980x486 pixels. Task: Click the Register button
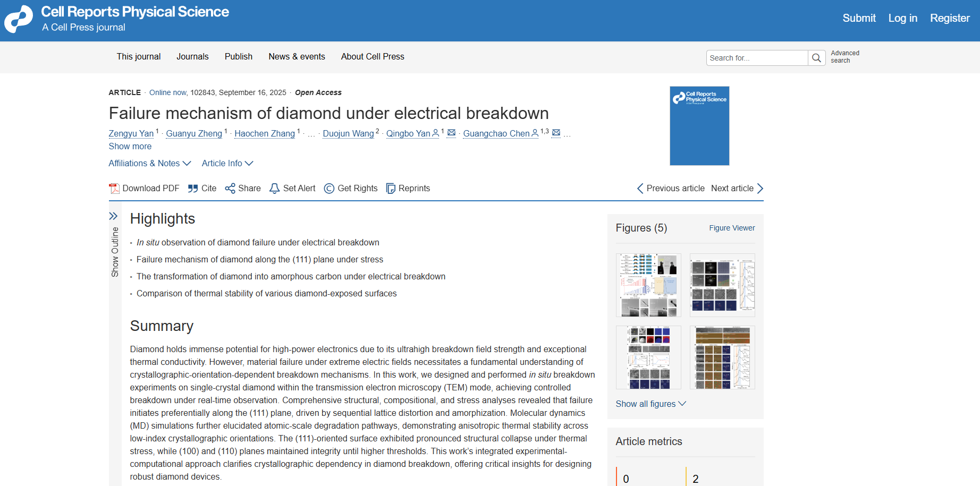pos(950,18)
